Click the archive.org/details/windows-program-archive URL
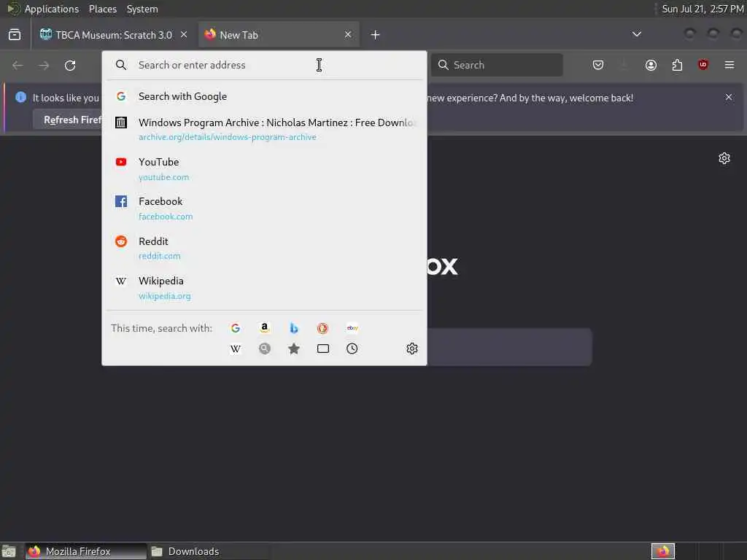 [228, 137]
